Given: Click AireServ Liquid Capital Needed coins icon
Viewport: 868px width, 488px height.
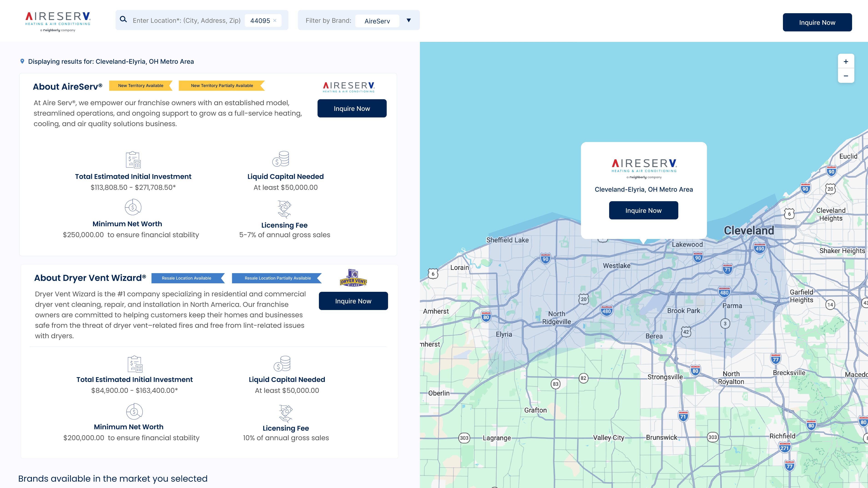Looking at the screenshot, I should (281, 159).
